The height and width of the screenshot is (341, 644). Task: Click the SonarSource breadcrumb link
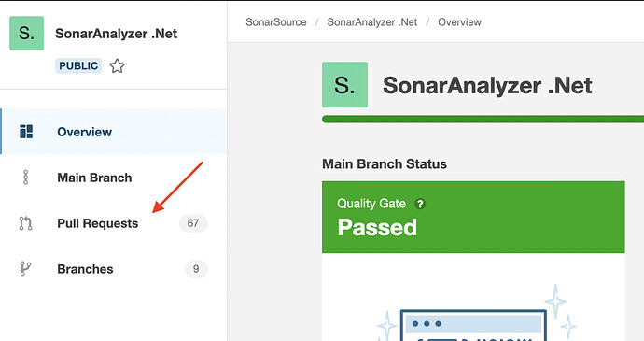(x=276, y=22)
